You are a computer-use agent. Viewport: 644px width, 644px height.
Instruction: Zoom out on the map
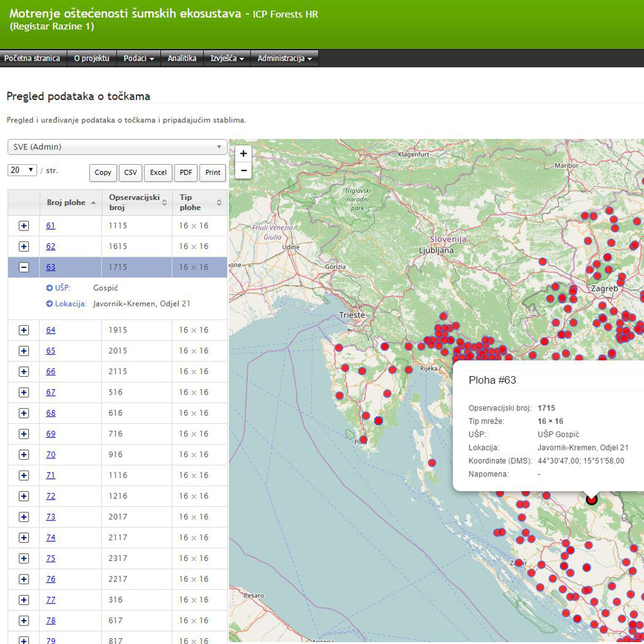tap(243, 171)
